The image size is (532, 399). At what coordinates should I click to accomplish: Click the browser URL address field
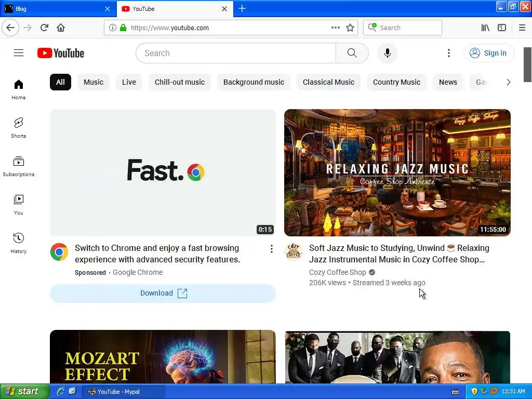[228, 28]
